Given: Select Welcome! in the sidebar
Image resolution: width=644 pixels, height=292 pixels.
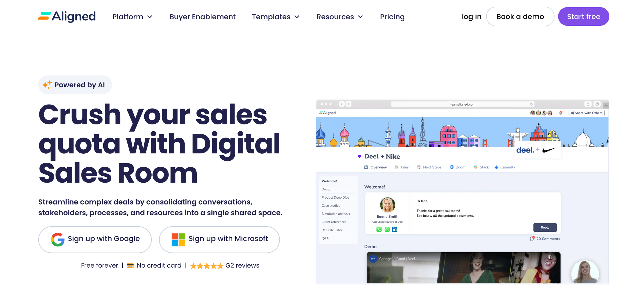Looking at the screenshot, I should [x=329, y=181].
